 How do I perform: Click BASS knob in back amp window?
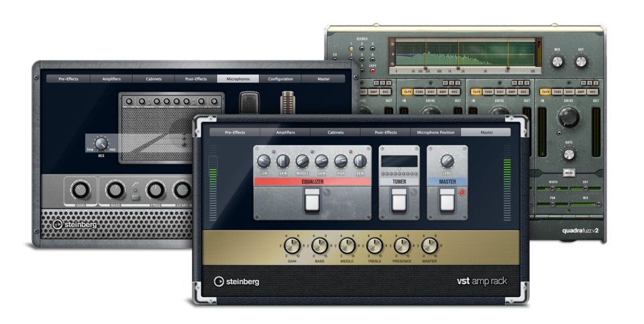point(115,190)
